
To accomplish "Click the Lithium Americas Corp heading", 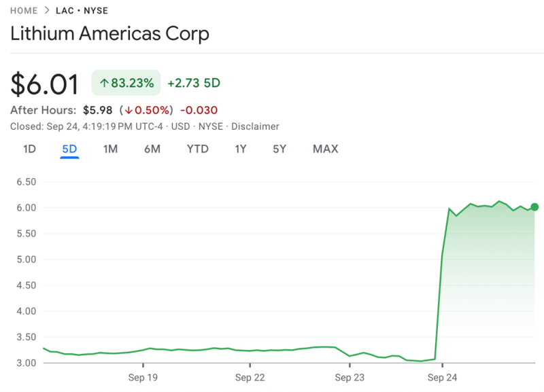I will (109, 33).
